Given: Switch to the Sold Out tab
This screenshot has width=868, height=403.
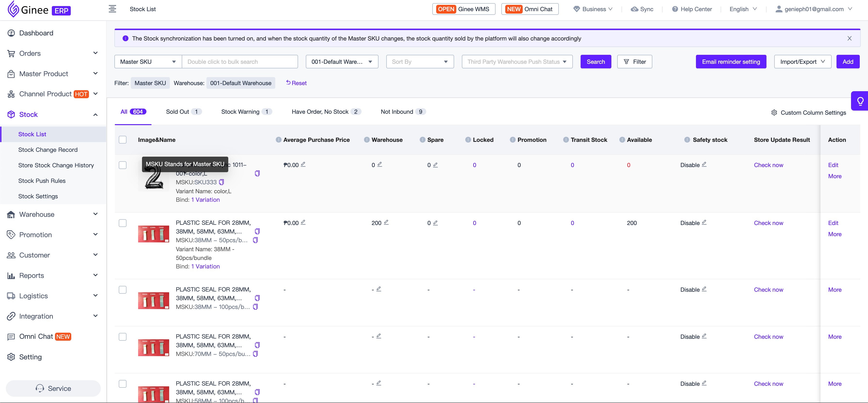Looking at the screenshot, I should [x=184, y=112].
